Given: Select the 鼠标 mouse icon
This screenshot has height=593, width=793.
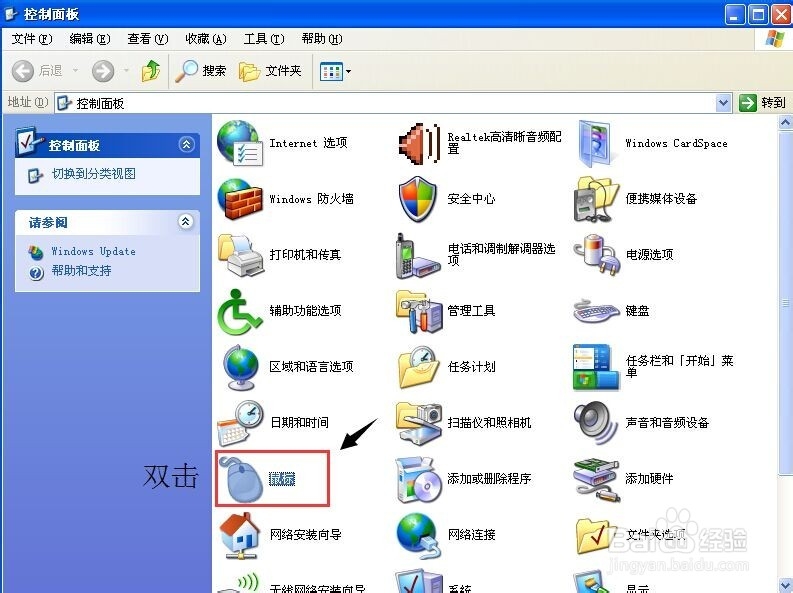Looking at the screenshot, I should tap(241, 479).
